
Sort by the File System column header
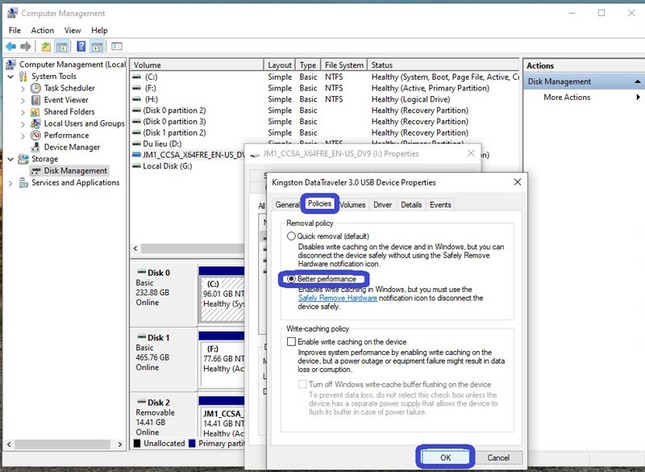344,65
